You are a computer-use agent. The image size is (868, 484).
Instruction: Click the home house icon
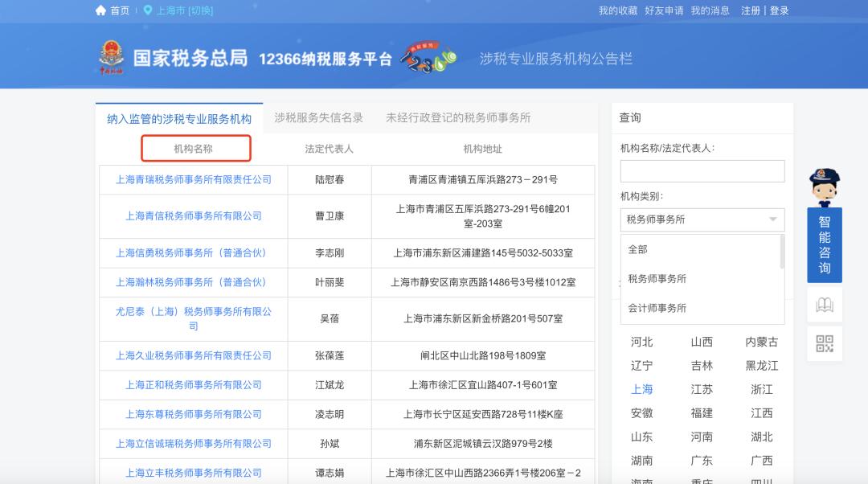pyautogui.click(x=100, y=10)
